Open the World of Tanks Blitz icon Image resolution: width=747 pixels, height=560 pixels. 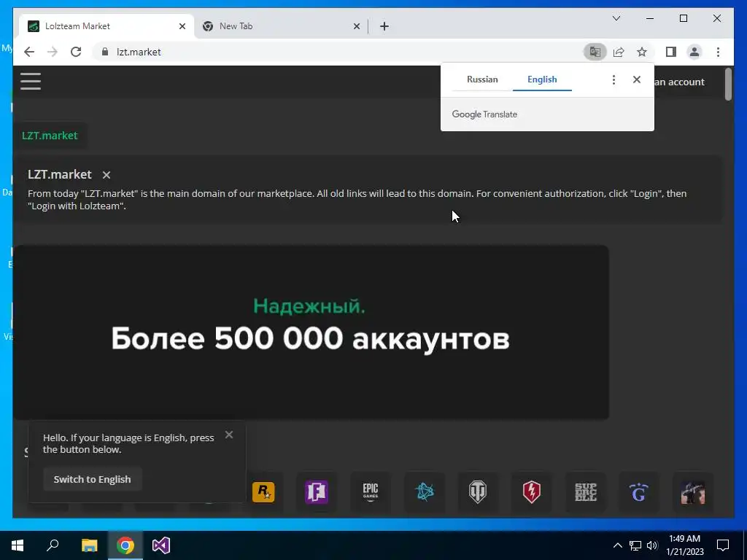(x=532, y=492)
